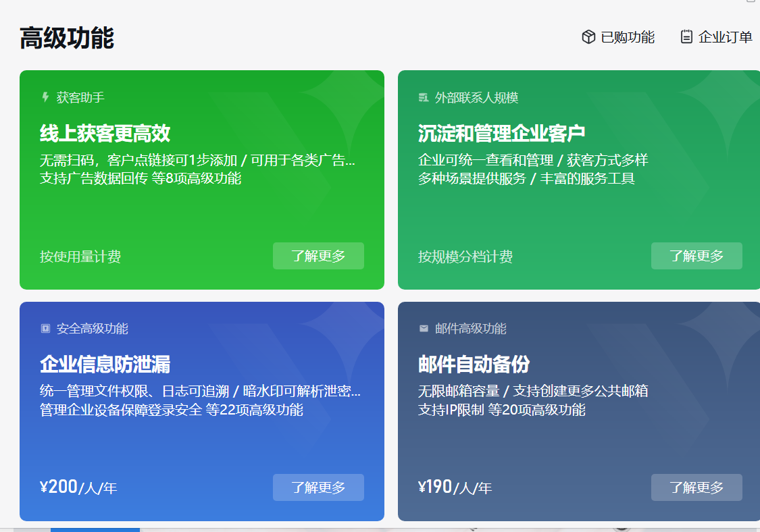Image resolution: width=760 pixels, height=532 pixels.
Task: Click 了解更多 on the 线上获客更高效 card
Action: tap(318, 256)
